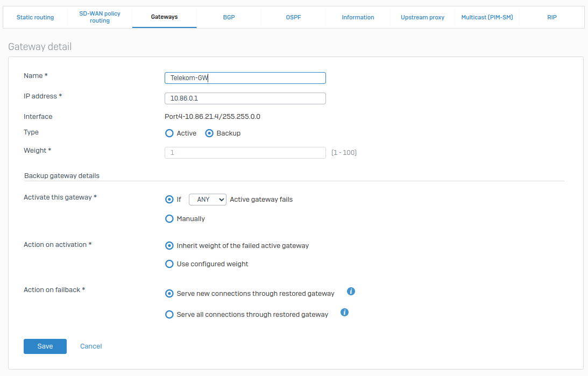Open the RIP tab

coord(551,17)
